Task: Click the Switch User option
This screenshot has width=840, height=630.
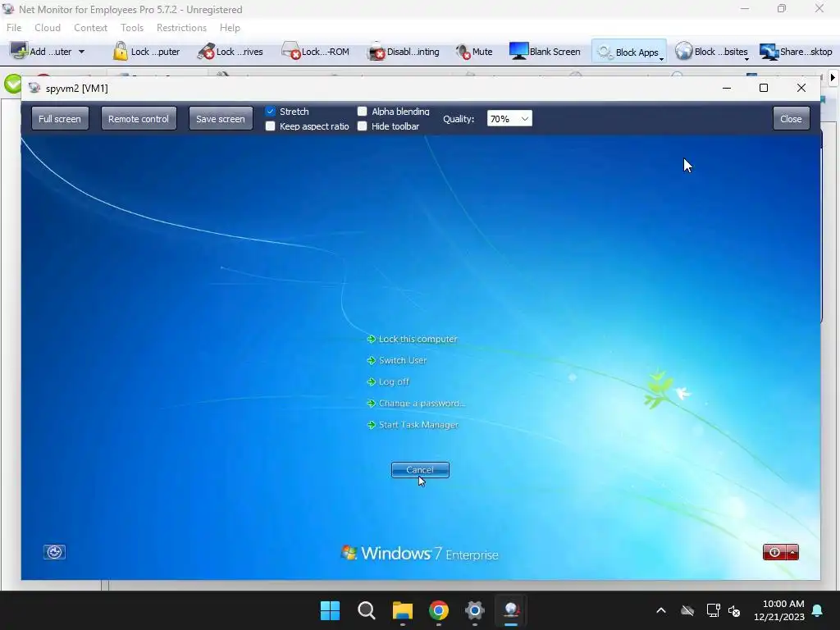Action: point(397,361)
